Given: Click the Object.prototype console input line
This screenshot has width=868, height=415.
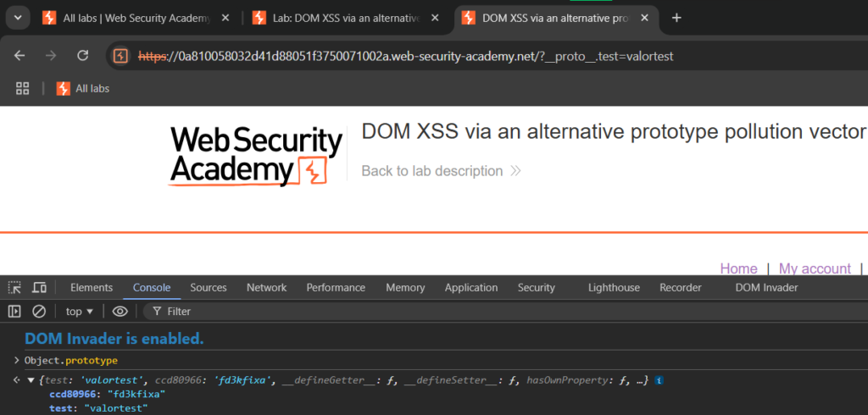Looking at the screenshot, I should coord(71,361).
